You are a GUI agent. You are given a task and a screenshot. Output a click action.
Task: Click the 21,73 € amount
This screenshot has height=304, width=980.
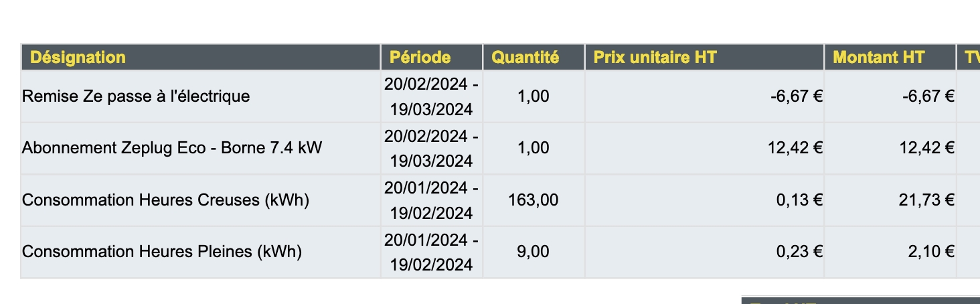click(x=926, y=200)
